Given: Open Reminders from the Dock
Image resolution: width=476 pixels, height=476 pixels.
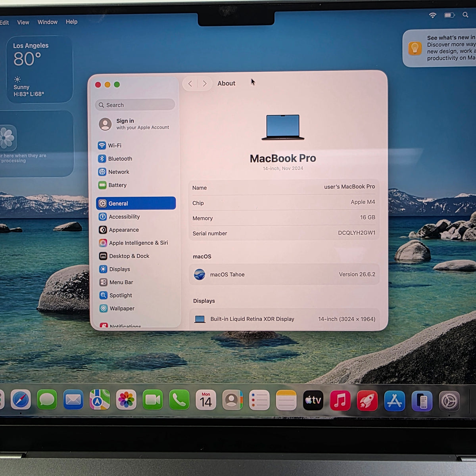Looking at the screenshot, I should click(x=259, y=400).
